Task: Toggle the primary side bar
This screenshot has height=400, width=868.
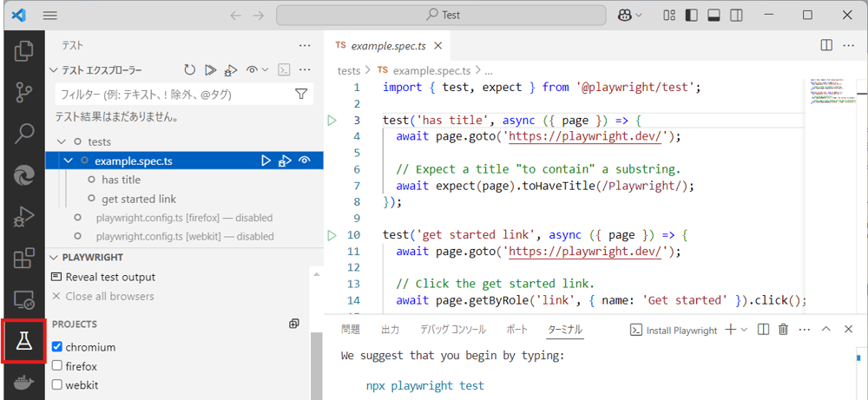Action: coord(691,16)
